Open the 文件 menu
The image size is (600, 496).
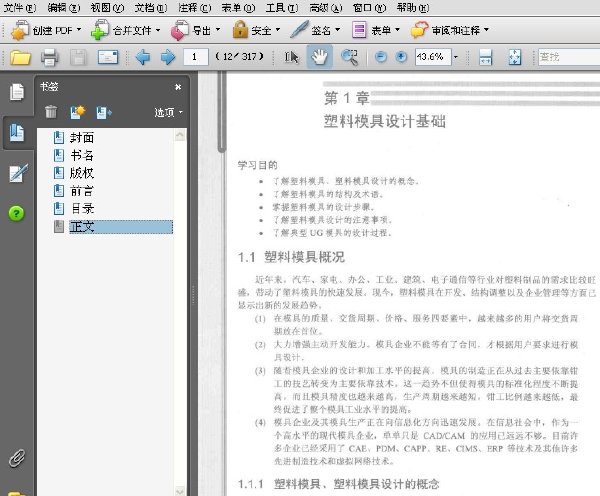pyautogui.click(x=20, y=7)
